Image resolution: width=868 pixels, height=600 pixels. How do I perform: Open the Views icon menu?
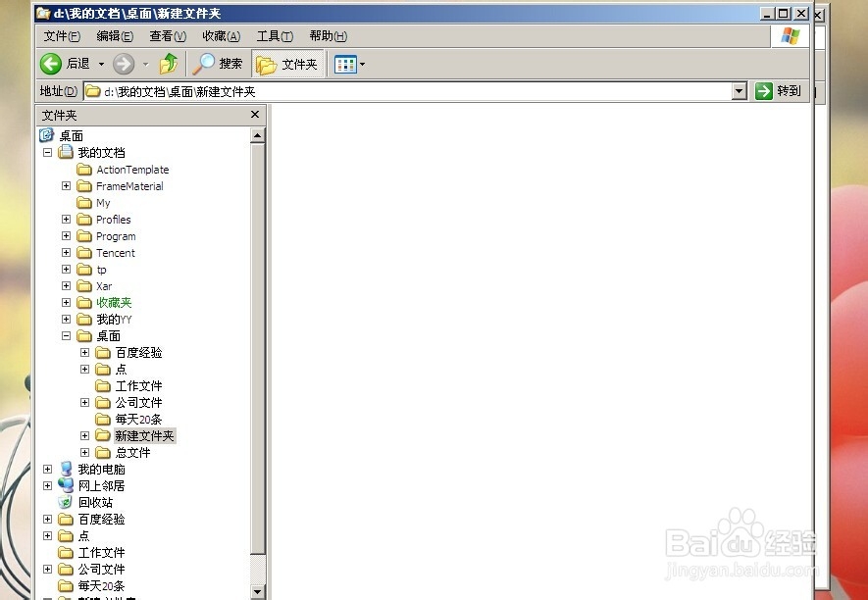point(345,64)
